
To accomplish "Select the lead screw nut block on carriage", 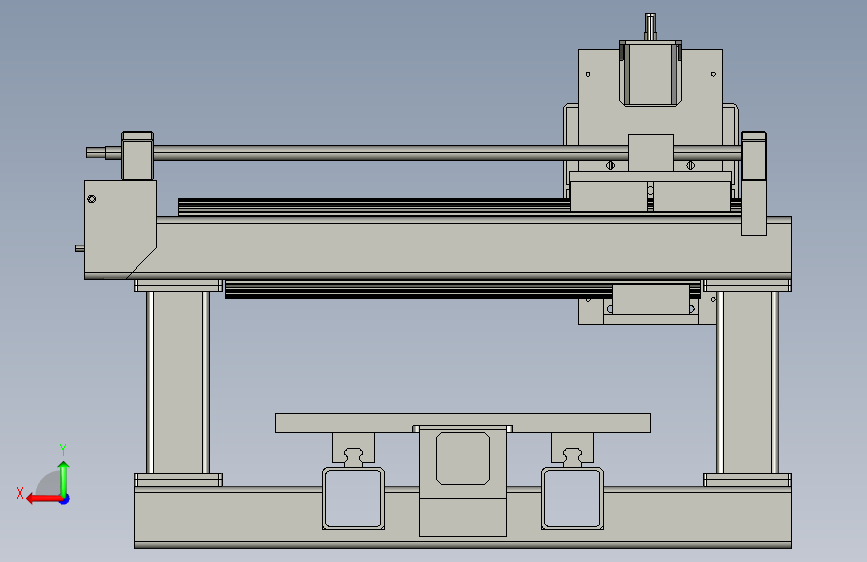I will [x=651, y=153].
